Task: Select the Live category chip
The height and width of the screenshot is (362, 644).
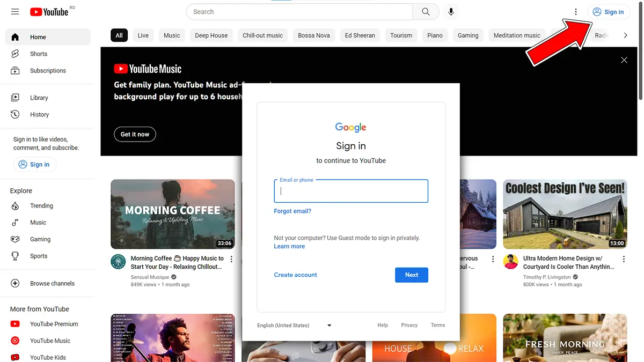Action: pos(143,35)
